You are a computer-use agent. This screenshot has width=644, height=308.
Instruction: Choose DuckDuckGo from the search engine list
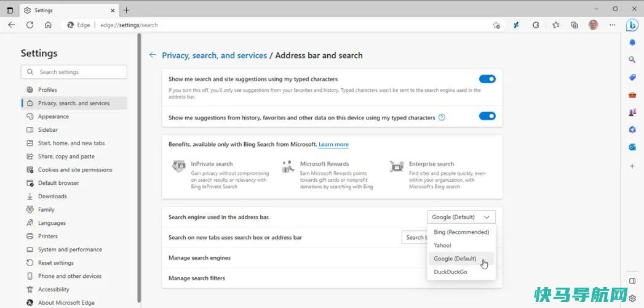[x=461, y=272]
